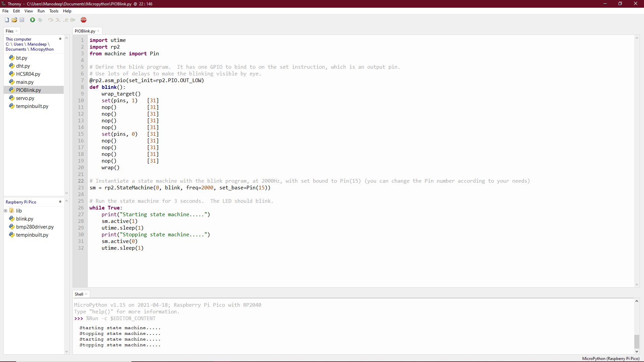The image size is (644, 362).
Task: Click on blink.py on Raspberry Pi Pico
Action: pyautogui.click(x=24, y=218)
